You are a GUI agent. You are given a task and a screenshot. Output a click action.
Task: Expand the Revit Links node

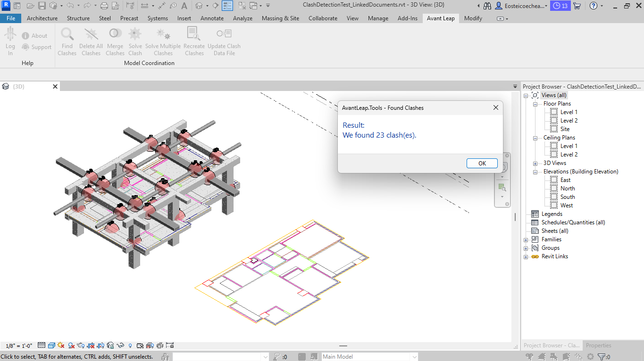pyautogui.click(x=526, y=256)
